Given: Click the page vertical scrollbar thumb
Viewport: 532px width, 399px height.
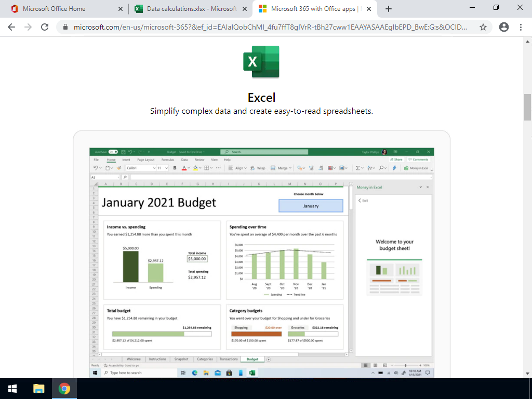Looking at the screenshot, I should pyautogui.click(x=528, y=107).
